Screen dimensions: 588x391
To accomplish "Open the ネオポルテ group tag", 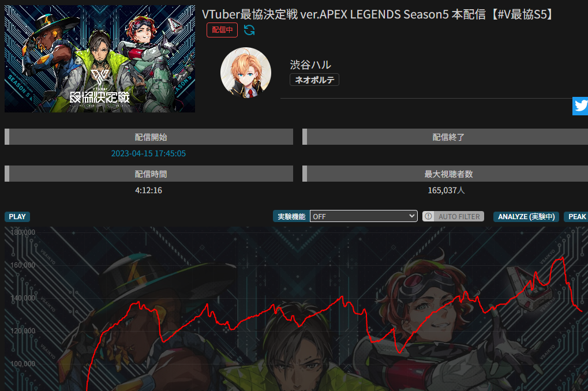I will point(314,80).
